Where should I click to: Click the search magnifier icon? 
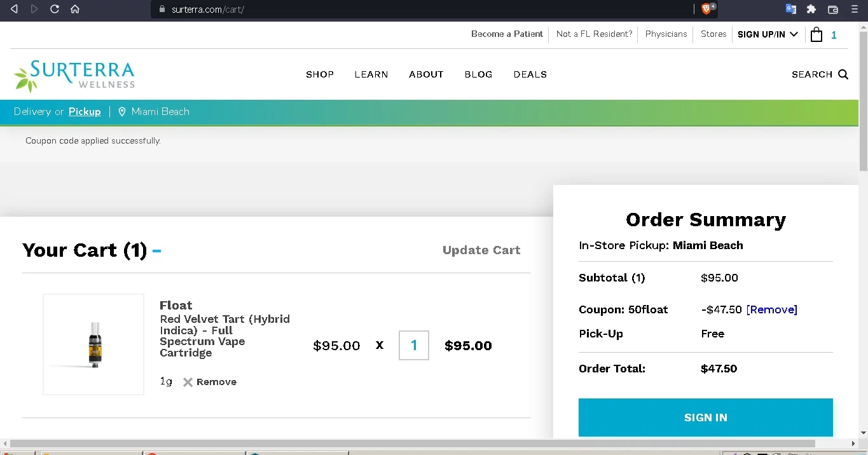843,74
